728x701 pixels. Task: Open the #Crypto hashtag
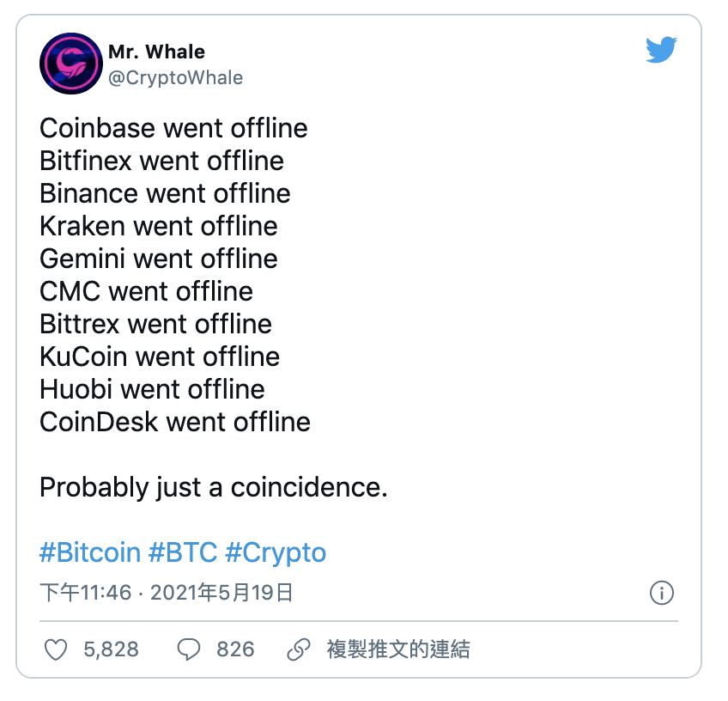point(276,552)
